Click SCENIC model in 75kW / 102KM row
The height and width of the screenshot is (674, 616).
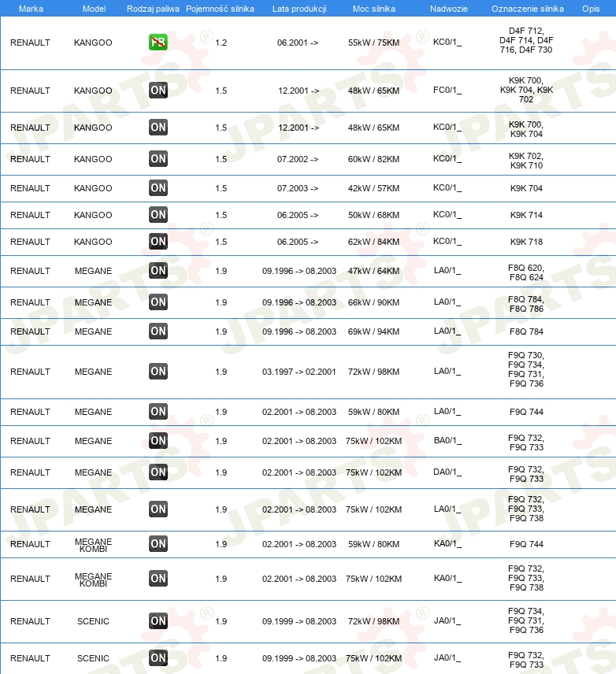point(94,658)
